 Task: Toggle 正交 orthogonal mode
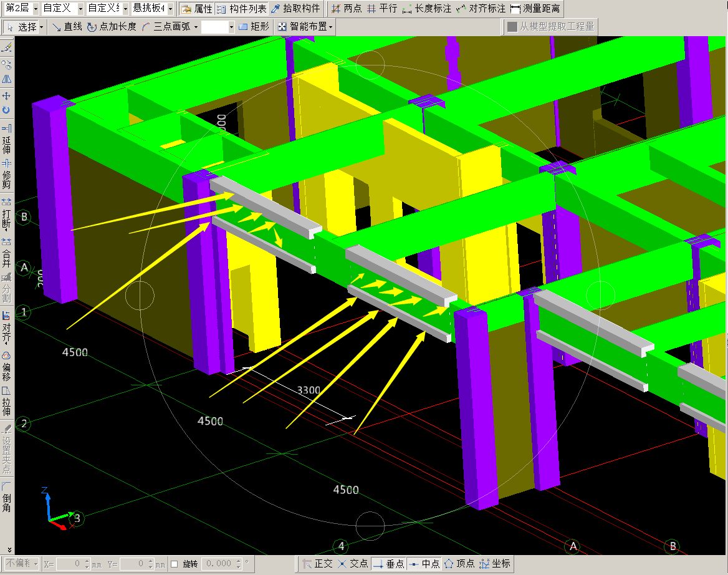[318, 564]
